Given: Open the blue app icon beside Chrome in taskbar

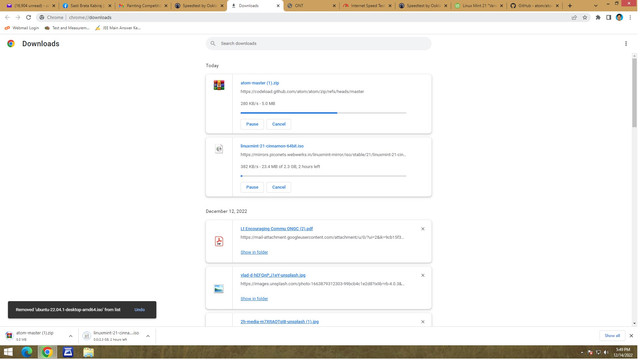Looking at the screenshot, I should point(68,352).
